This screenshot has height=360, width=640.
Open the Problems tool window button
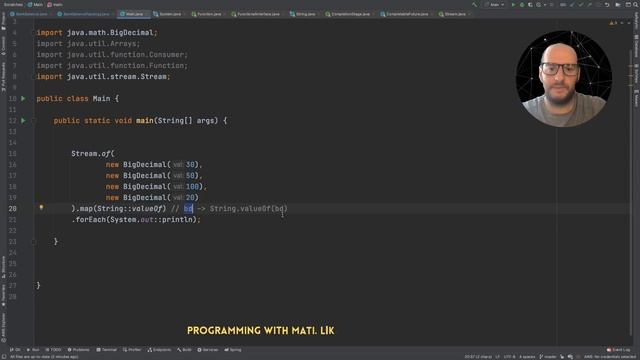[78, 350]
